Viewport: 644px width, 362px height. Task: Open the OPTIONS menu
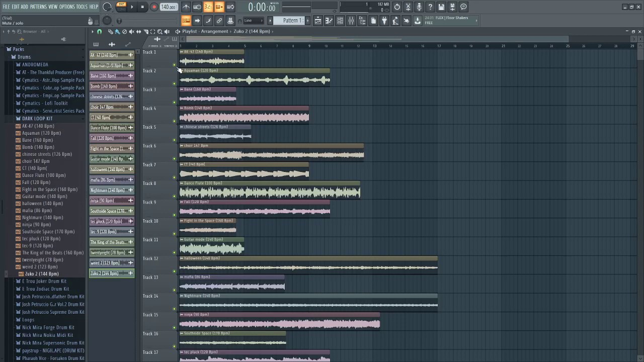click(67, 7)
